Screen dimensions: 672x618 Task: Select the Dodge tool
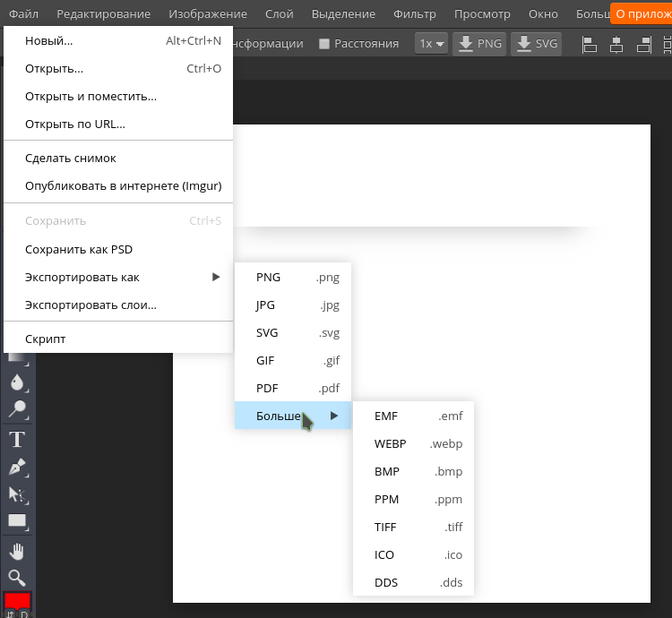click(17, 409)
